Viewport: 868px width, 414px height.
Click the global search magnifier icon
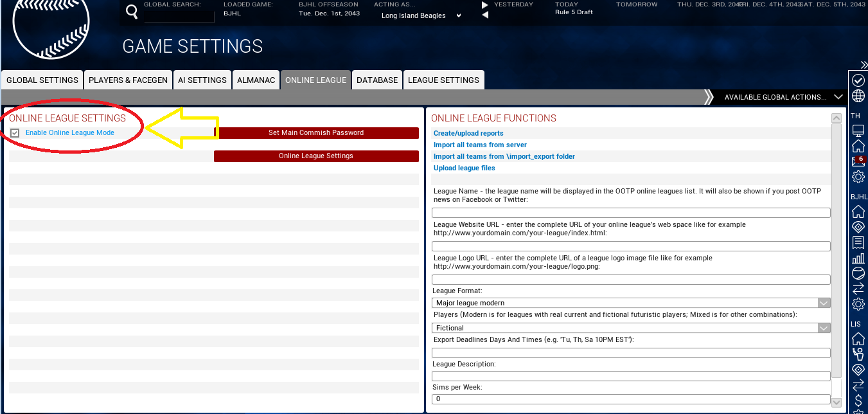click(132, 12)
